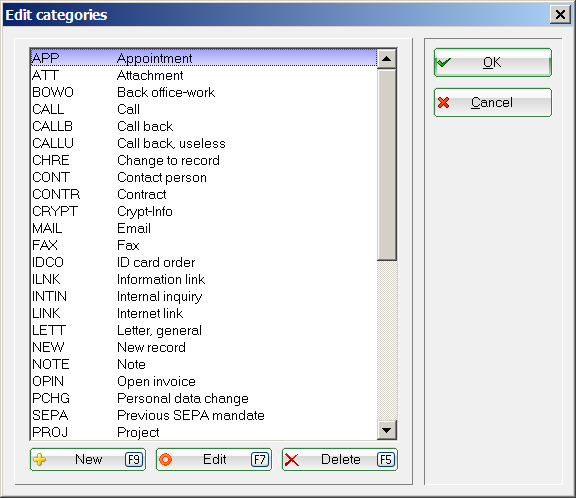Pick the INTIN Internal inquiry category

(x=204, y=296)
